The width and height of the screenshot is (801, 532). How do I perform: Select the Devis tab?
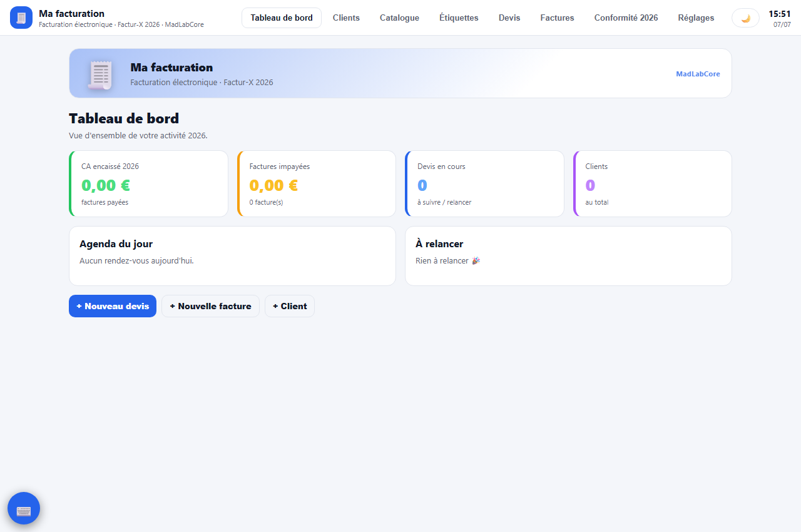pyautogui.click(x=509, y=18)
